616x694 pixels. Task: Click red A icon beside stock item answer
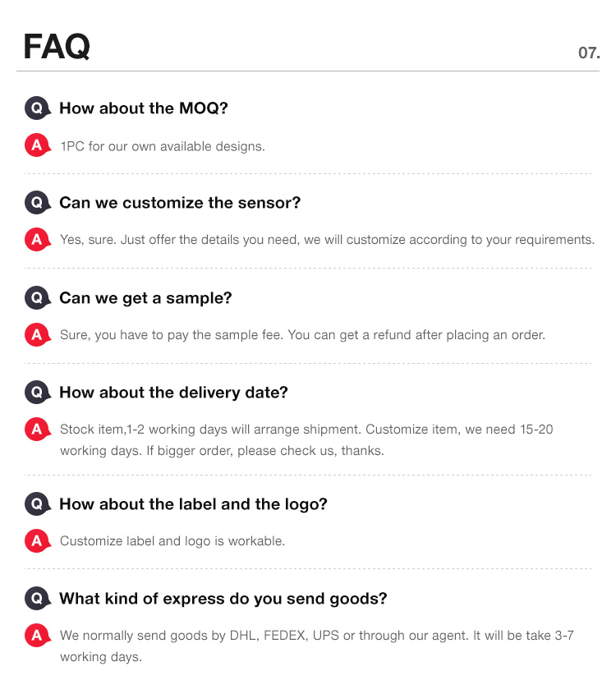click(x=38, y=430)
